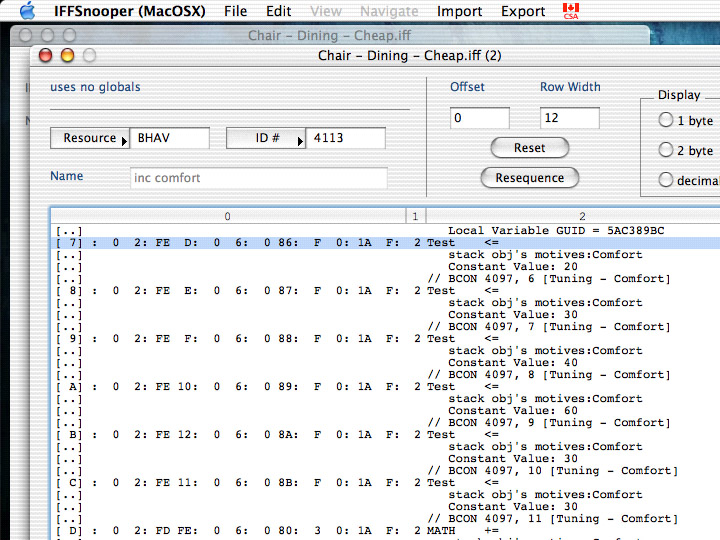The image size is (720, 540).
Task: Click the Offset input field
Action: pyautogui.click(x=479, y=118)
